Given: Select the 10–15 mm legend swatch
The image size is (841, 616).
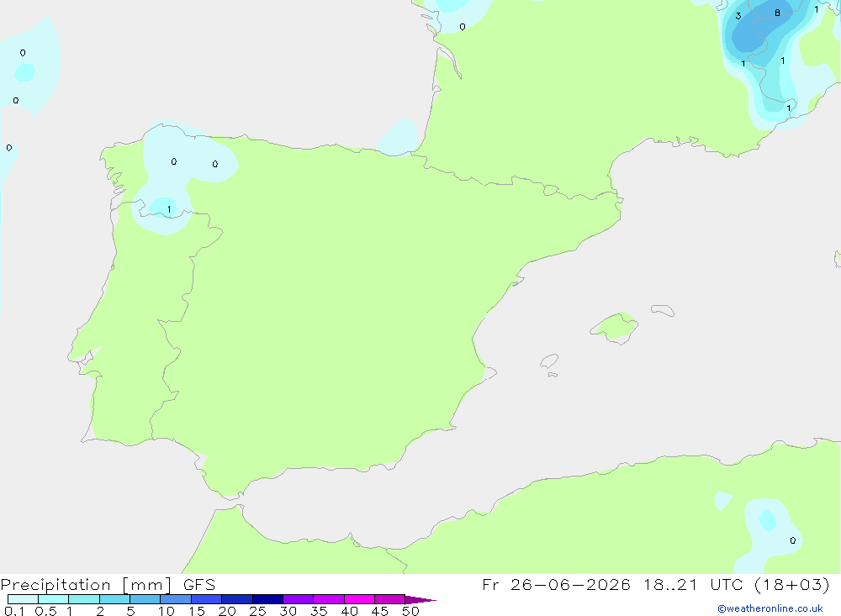Looking at the screenshot, I should point(176,599).
